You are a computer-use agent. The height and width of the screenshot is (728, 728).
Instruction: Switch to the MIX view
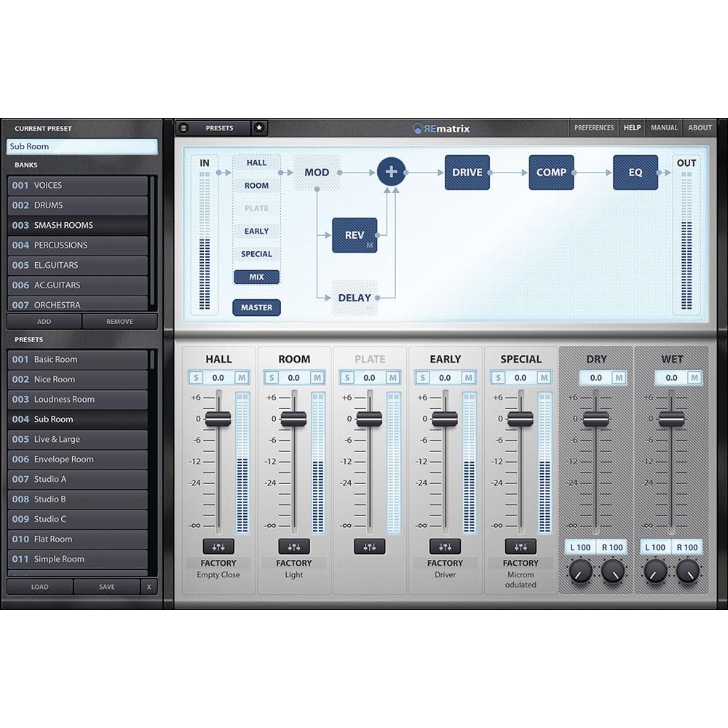[256, 277]
